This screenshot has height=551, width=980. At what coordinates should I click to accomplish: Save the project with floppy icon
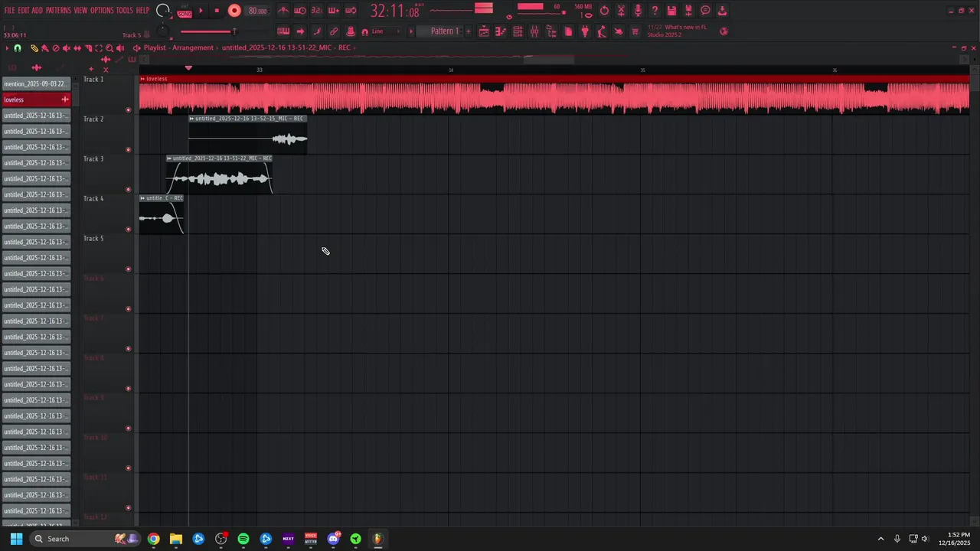[x=671, y=11]
